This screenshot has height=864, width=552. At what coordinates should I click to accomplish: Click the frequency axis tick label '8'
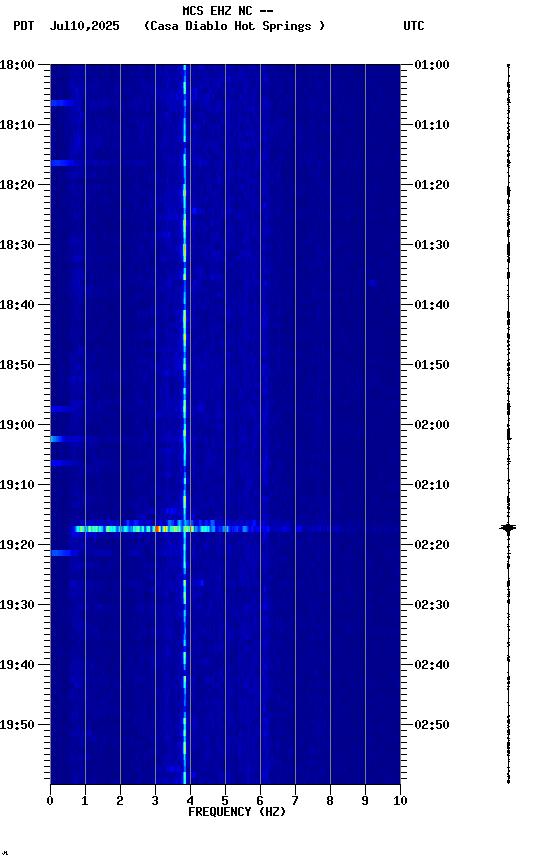330,801
